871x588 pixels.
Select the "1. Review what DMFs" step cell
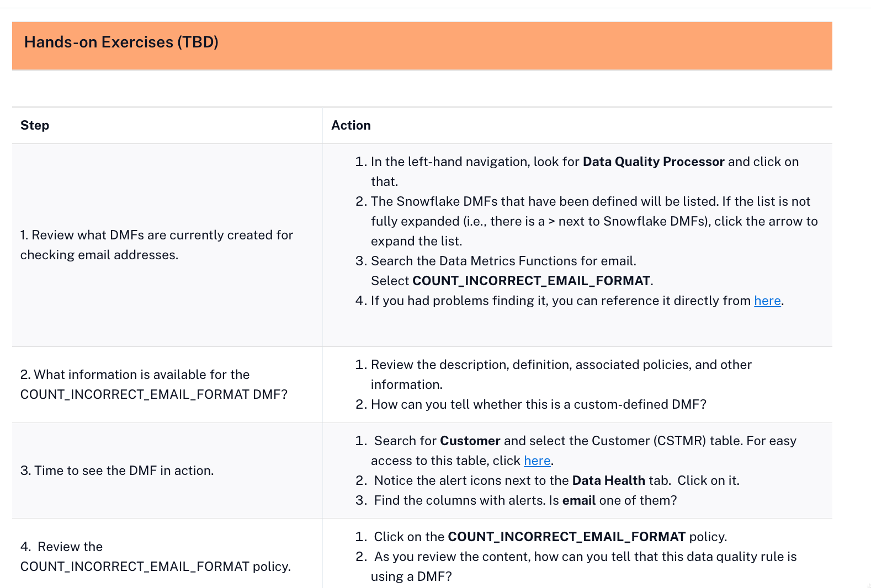click(x=157, y=245)
